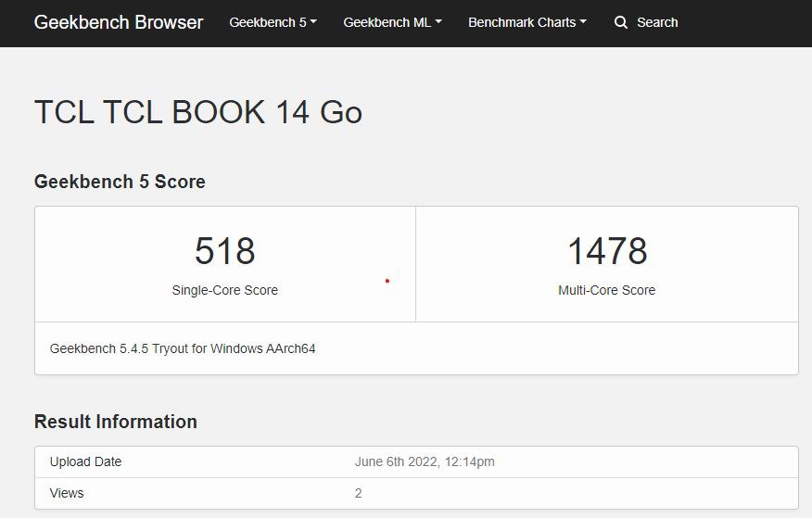812x518 pixels.
Task: Select the TCL TCL BOOK 14 Go title
Action: pyautogui.click(x=197, y=112)
